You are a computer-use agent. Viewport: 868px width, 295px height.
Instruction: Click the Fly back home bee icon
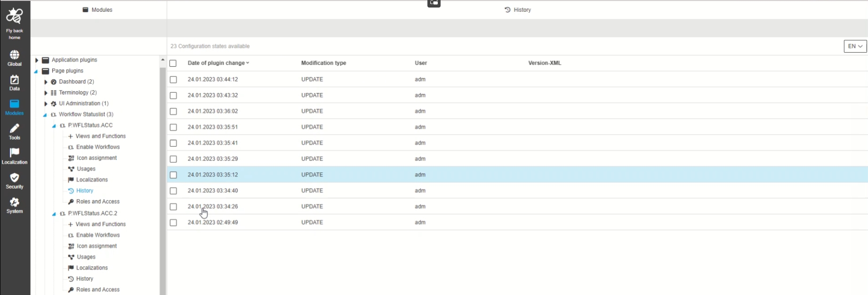point(14,16)
